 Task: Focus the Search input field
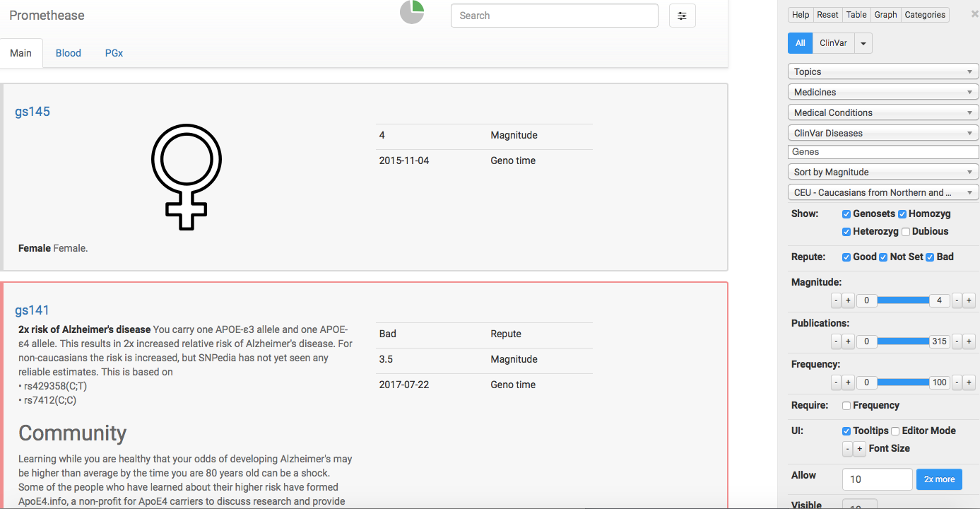[555, 16]
